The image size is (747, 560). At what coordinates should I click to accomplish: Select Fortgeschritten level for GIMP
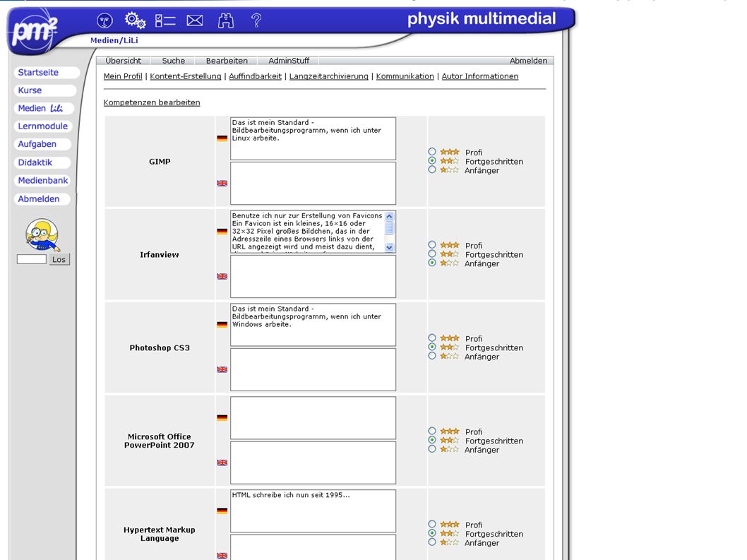[432, 160]
